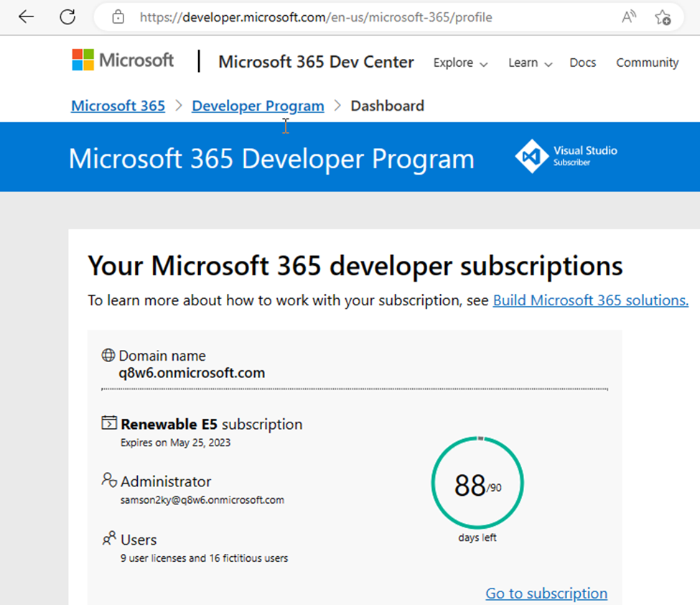Click Microsoft 365 Dev Center title
This screenshot has height=605, width=700.
click(316, 62)
